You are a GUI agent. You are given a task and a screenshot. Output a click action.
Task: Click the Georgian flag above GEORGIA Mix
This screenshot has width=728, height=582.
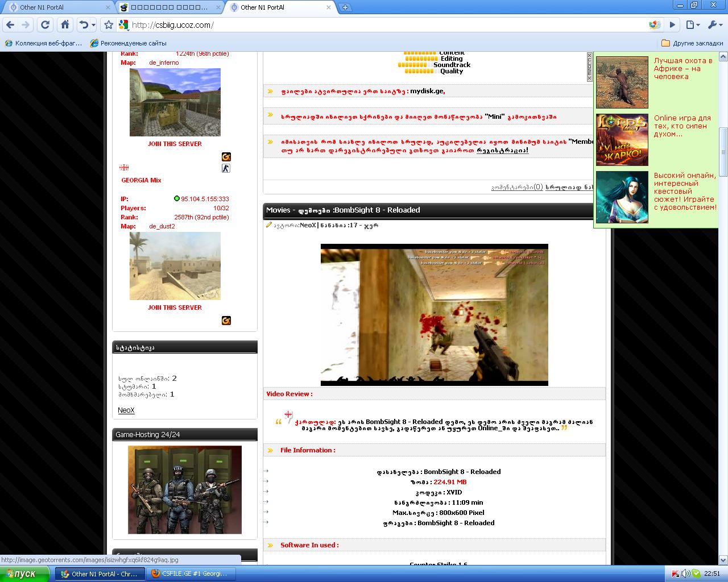coord(124,168)
